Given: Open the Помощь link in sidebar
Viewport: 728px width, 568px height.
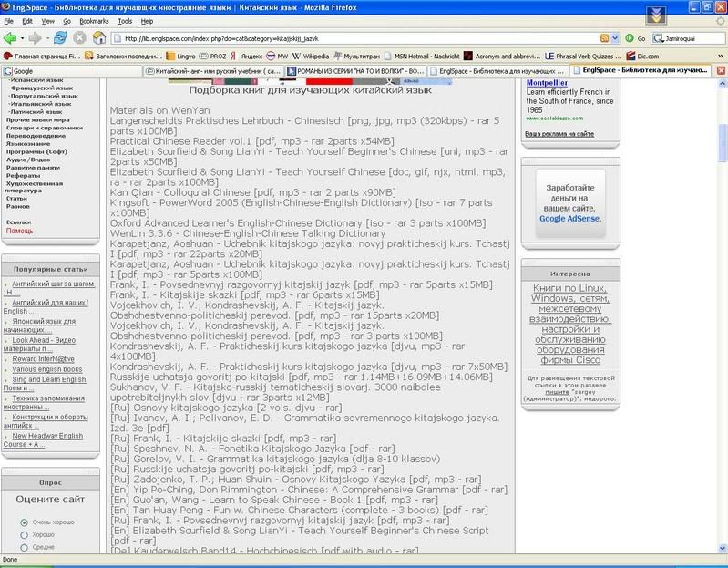Looking at the screenshot, I should [x=19, y=231].
